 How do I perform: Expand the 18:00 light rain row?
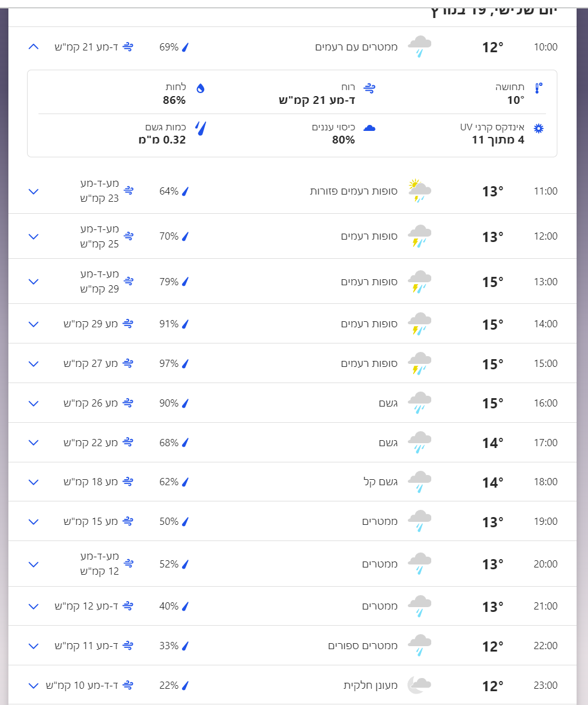click(34, 482)
